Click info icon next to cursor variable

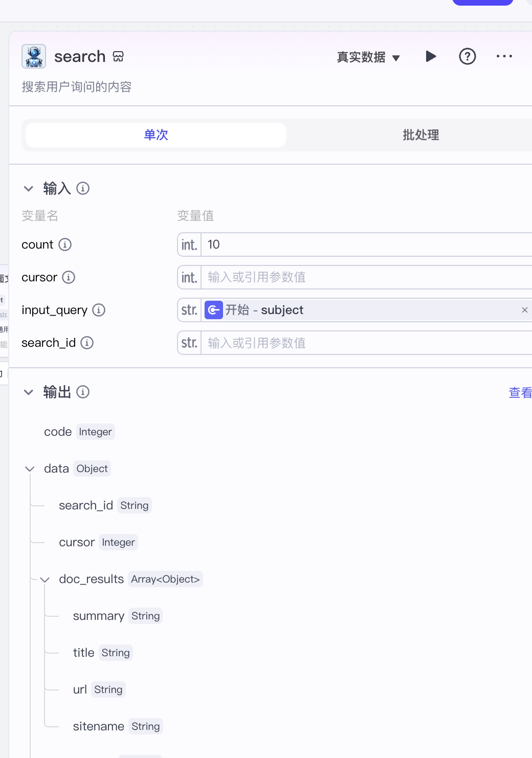click(x=69, y=277)
